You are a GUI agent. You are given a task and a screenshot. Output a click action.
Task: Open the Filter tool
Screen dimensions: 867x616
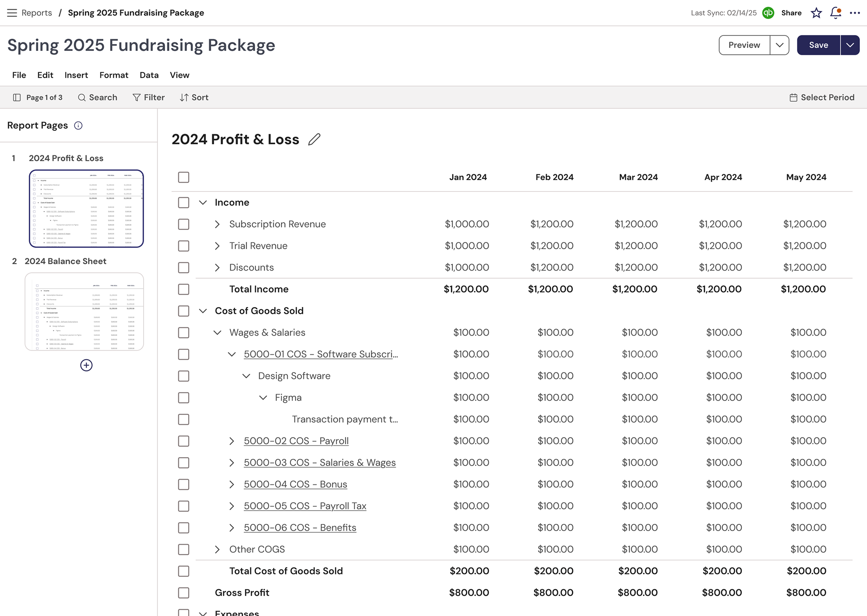pyautogui.click(x=148, y=97)
